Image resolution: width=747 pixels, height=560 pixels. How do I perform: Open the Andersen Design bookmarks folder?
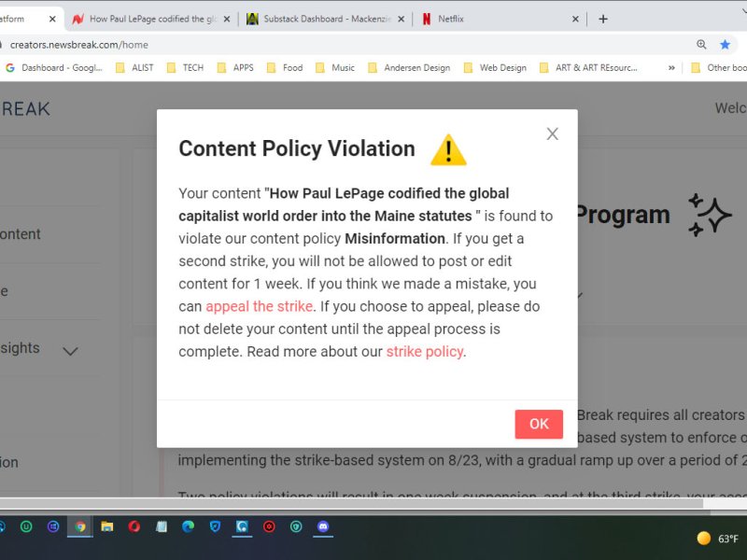409,67
